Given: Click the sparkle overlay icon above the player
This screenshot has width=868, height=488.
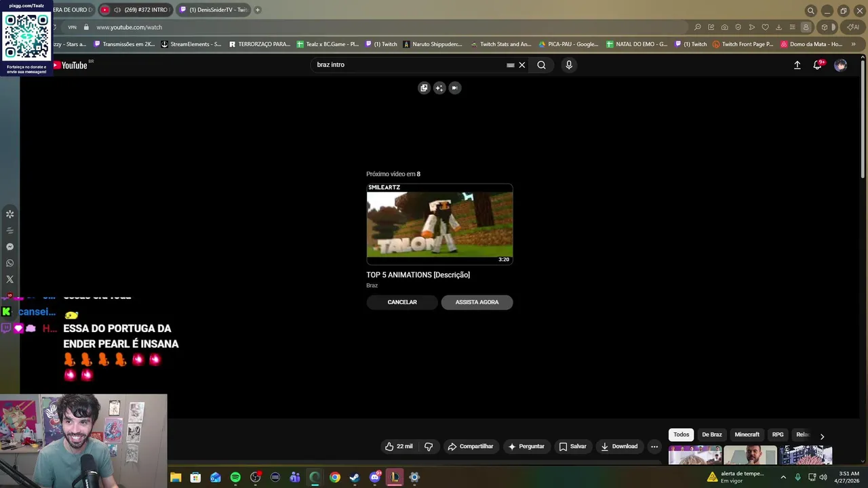Looking at the screenshot, I should (439, 87).
